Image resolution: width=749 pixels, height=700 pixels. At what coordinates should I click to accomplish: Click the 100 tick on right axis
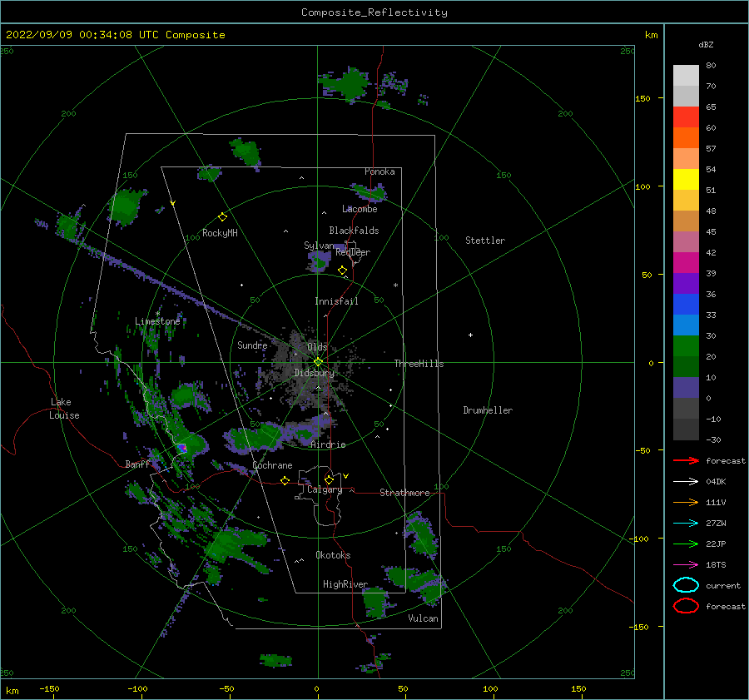[642, 186]
